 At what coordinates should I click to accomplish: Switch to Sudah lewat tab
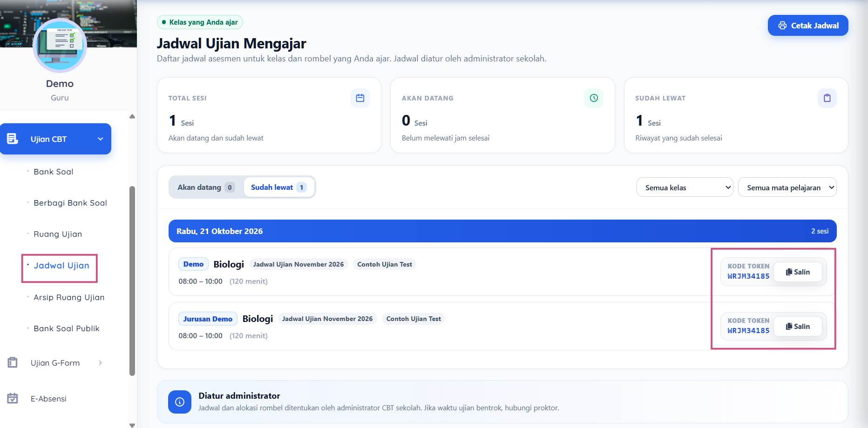tap(278, 187)
